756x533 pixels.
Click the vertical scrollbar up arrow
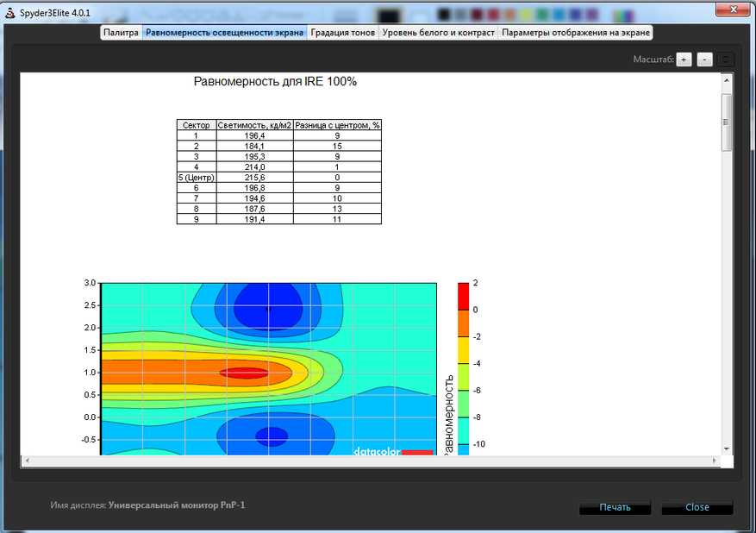tap(727, 80)
